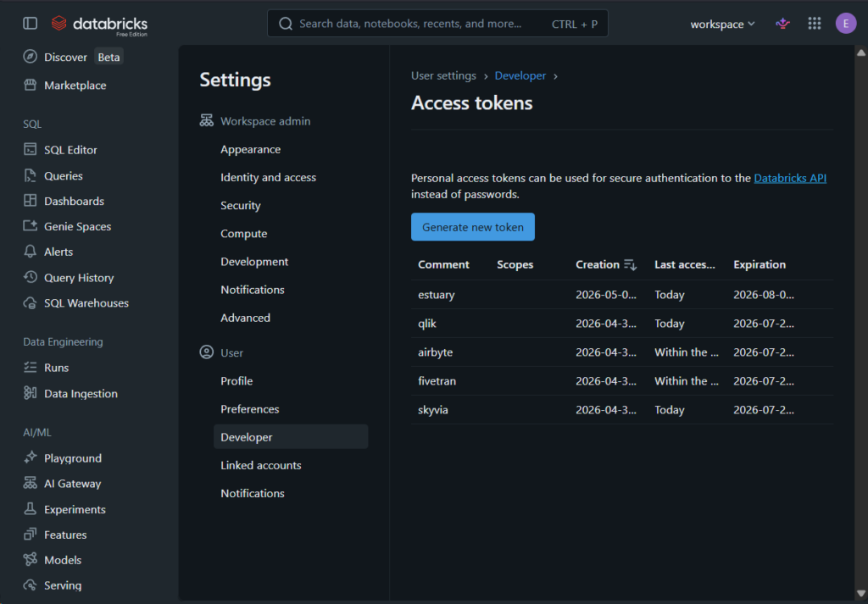Viewport: 868px width, 604px height.
Task: Click the Serving icon
Action: 30,585
